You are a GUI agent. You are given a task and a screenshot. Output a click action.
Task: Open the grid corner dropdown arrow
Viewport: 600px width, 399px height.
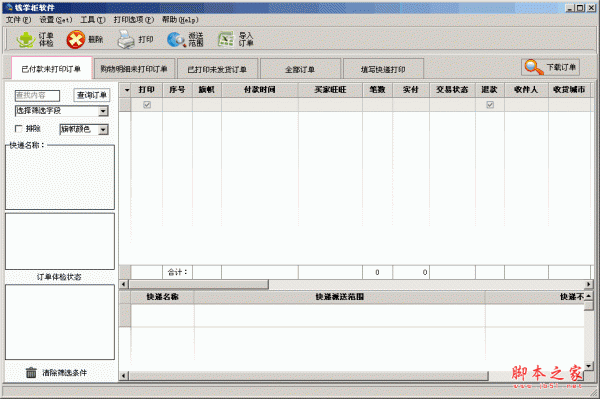point(127,90)
